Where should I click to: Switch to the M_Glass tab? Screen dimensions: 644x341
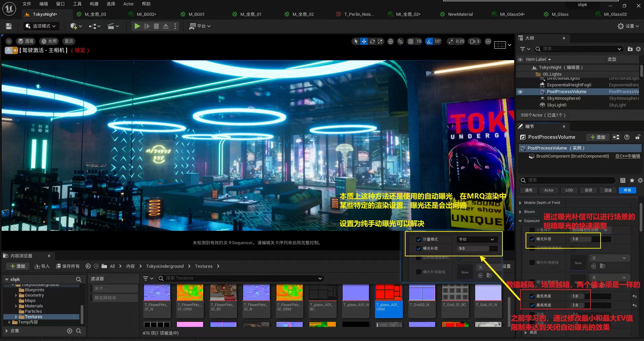pos(560,14)
